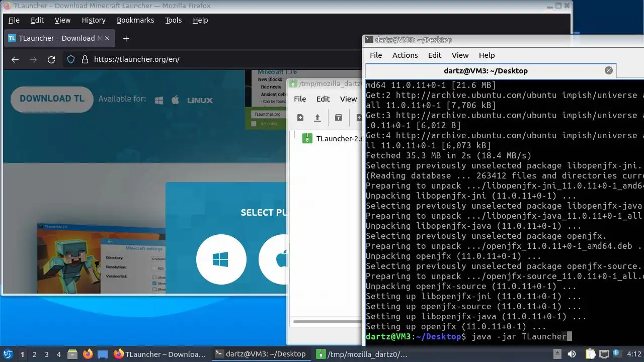Viewport: 644px width, 362px height.
Task: Click the TLauncher settings screenshot thumbnail
Action: [x=101, y=258]
